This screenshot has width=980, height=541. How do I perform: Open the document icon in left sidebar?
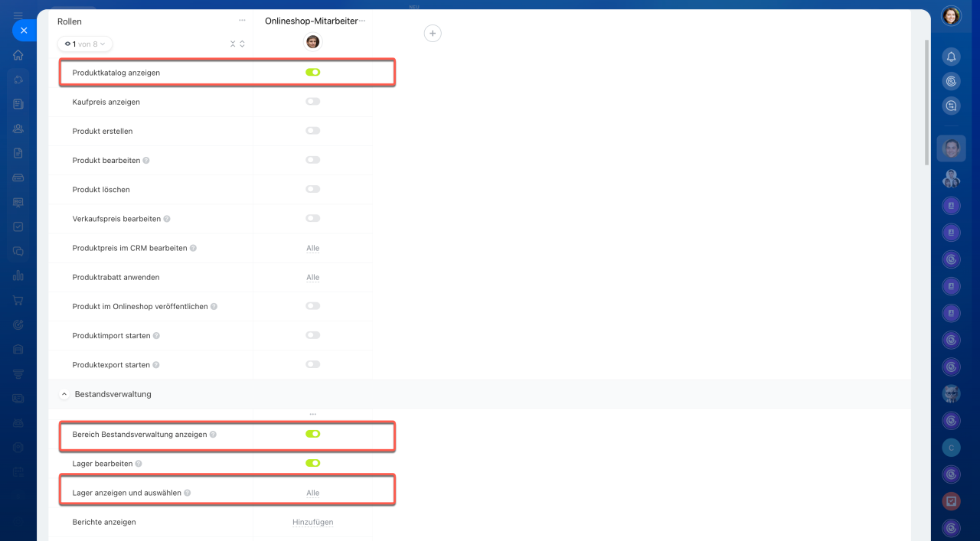(18, 153)
